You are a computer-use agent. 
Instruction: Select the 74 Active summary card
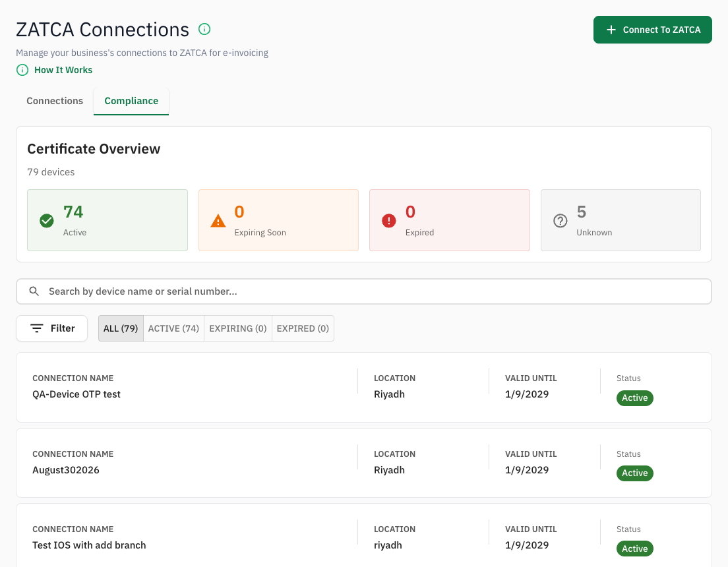pos(107,220)
